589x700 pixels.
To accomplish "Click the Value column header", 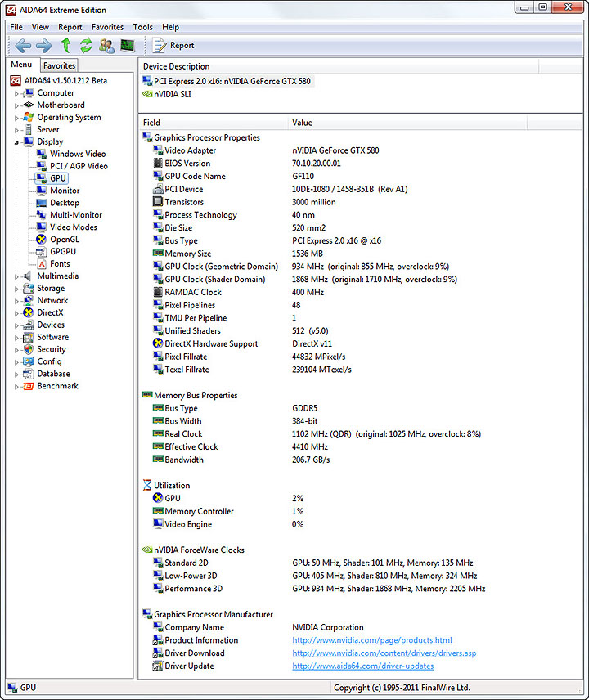I will pos(407,123).
